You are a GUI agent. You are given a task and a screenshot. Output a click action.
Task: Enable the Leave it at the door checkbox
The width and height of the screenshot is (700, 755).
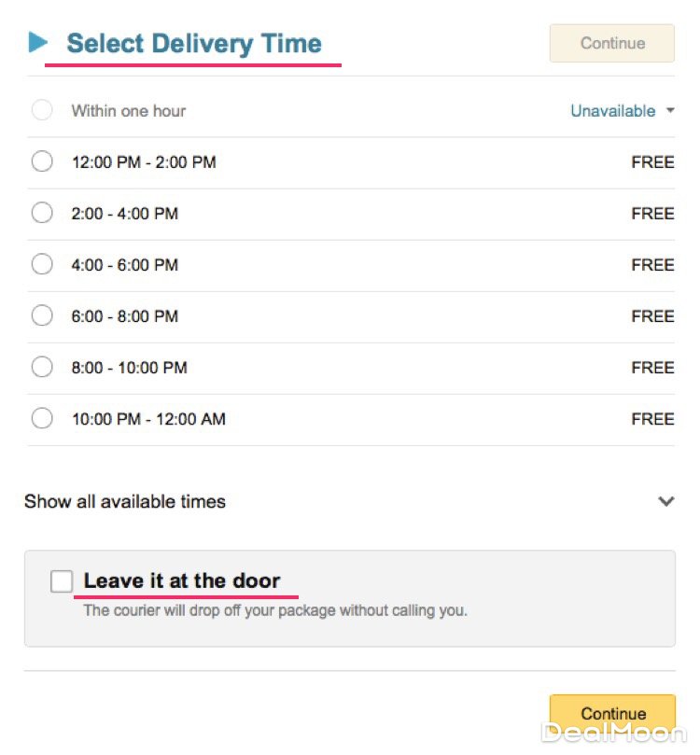tap(62, 581)
